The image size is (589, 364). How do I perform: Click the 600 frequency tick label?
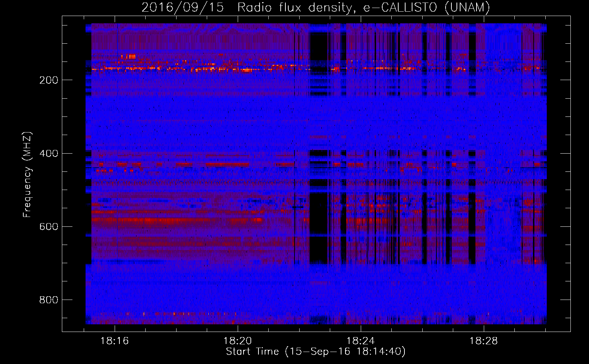pos(49,226)
